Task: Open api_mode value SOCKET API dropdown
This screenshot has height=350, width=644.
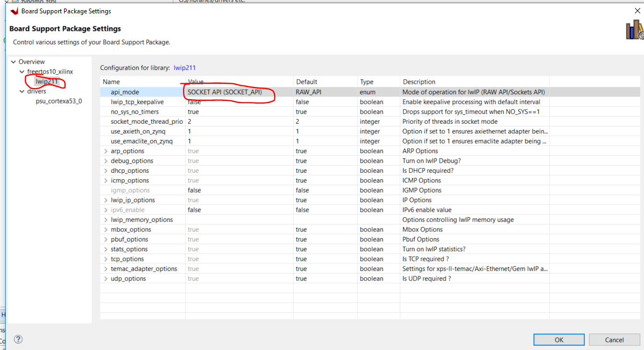Action: 239,92
